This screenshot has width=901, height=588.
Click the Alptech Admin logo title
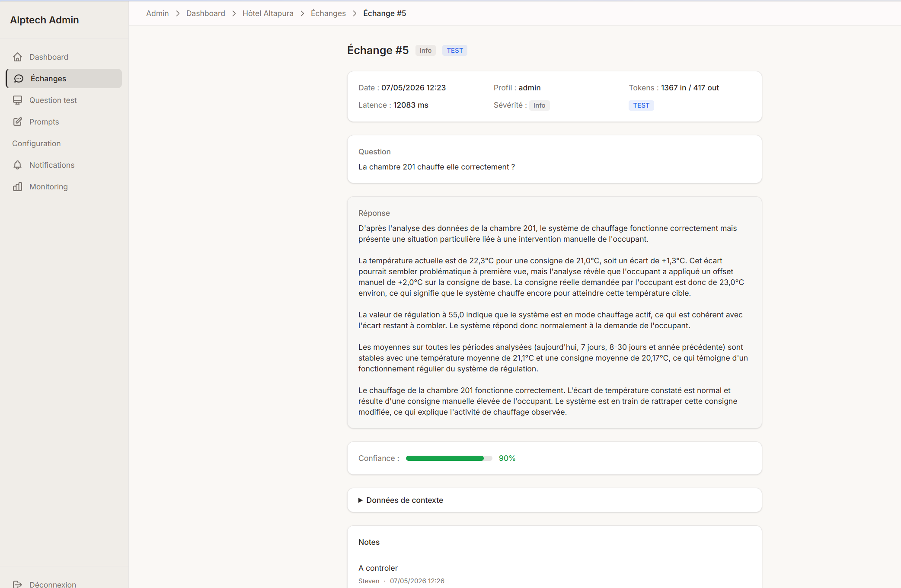[45, 20]
